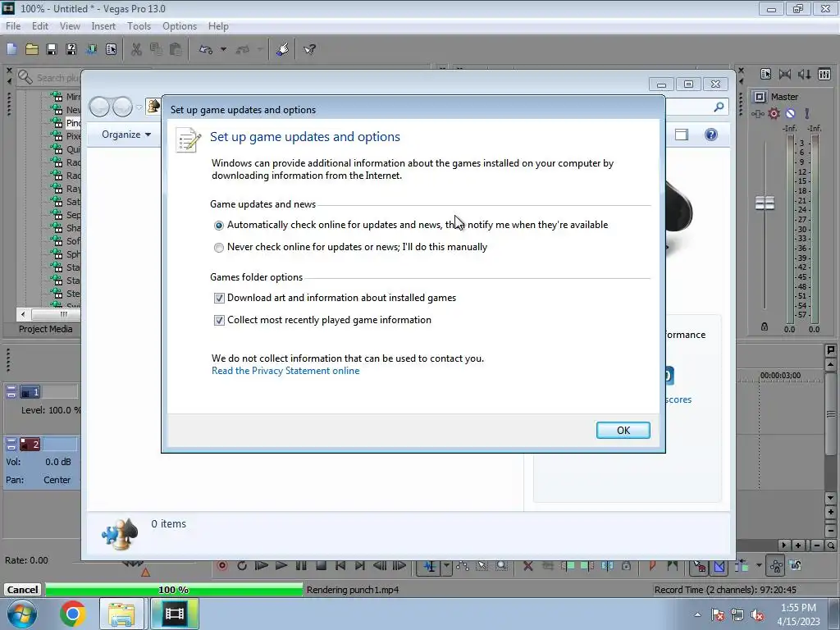Click the Master FX gear icon
Viewport: 840px width, 630px height.
pyautogui.click(x=774, y=113)
